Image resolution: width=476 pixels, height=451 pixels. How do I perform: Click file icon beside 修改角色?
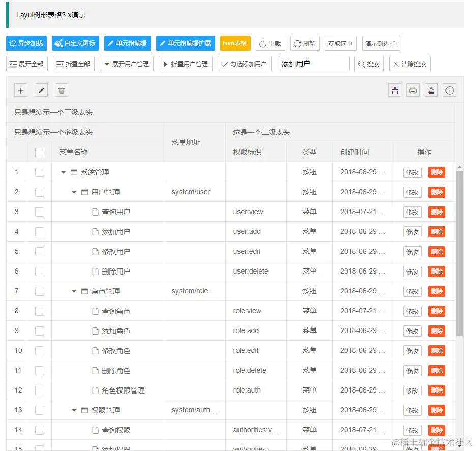(95, 351)
